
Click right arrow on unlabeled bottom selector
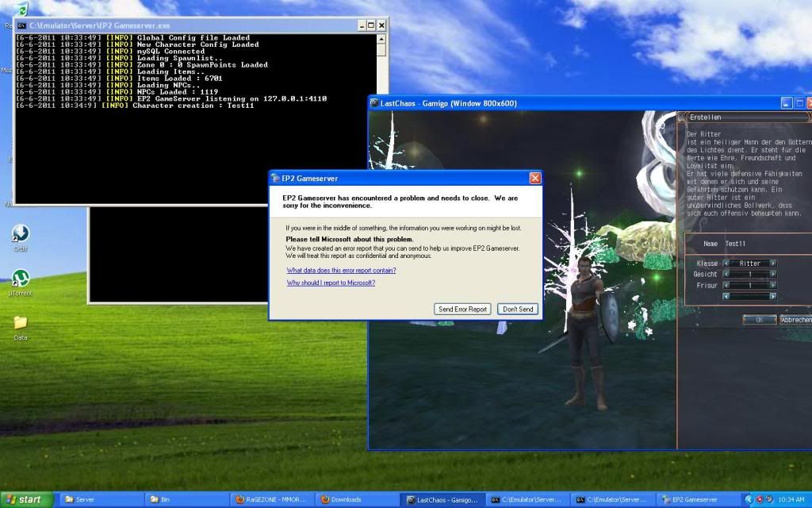[x=773, y=297]
